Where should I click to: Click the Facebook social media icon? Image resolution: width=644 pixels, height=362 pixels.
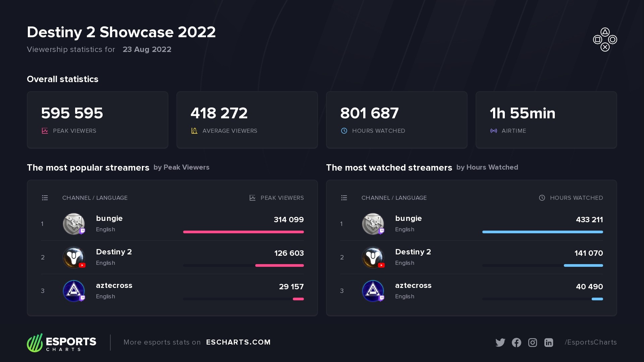click(x=516, y=342)
